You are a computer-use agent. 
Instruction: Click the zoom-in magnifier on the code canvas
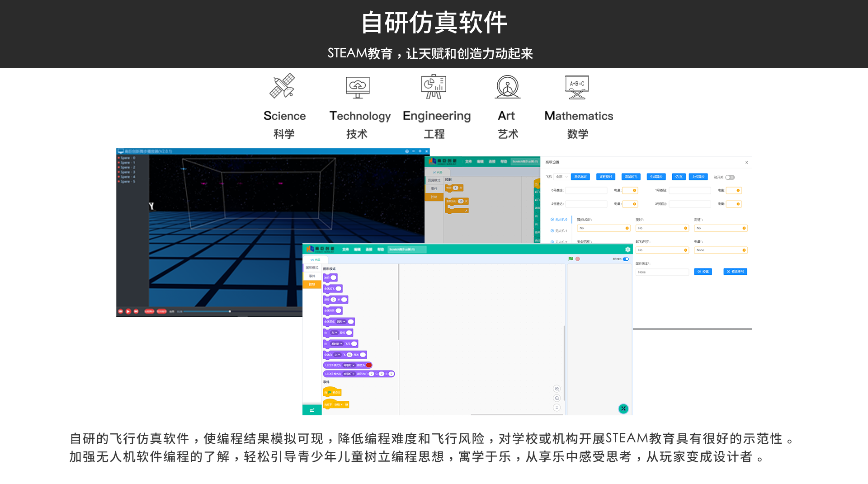tap(557, 389)
